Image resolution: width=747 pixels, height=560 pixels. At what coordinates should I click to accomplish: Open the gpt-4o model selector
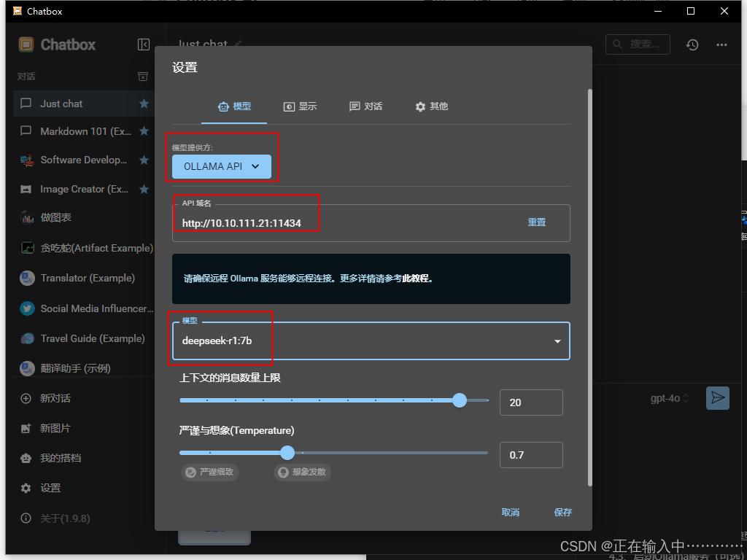pos(670,399)
